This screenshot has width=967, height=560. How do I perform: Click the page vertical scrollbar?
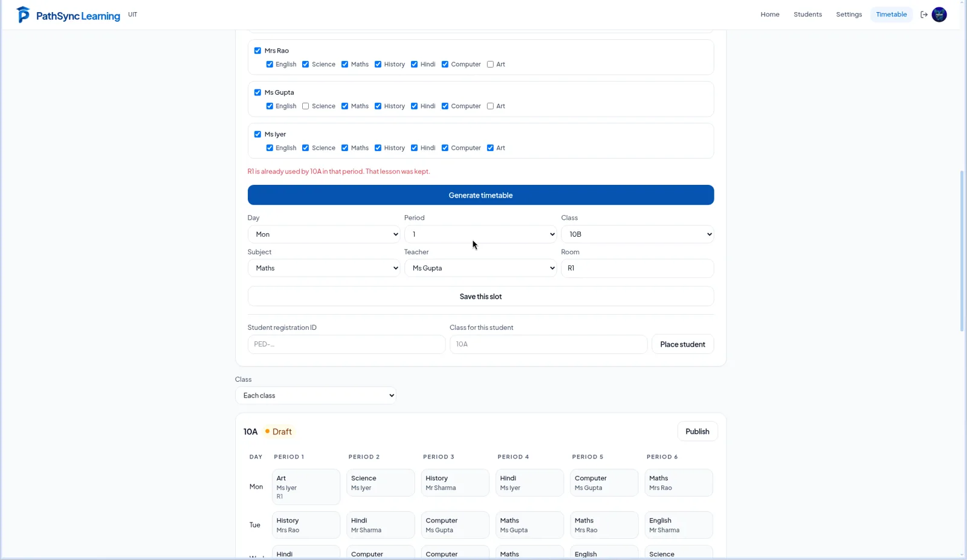pyautogui.click(x=962, y=251)
